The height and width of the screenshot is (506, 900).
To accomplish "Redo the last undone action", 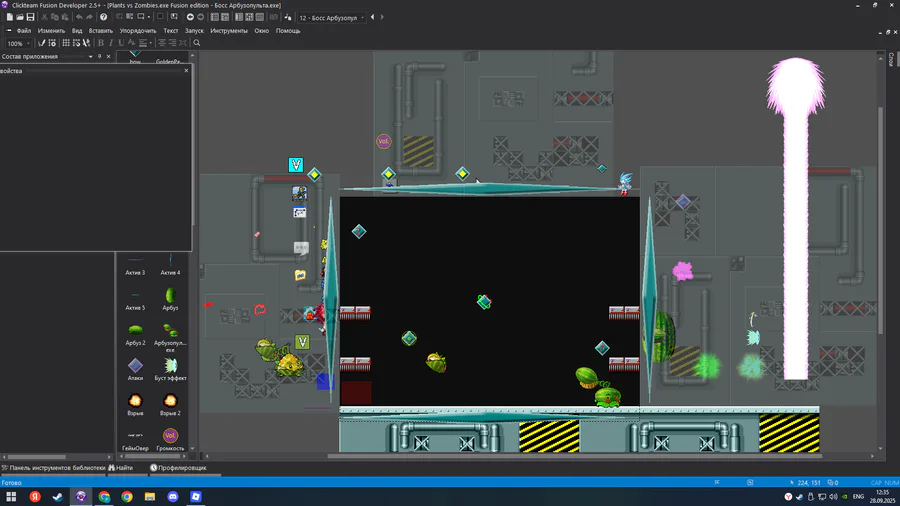I will 90,17.
